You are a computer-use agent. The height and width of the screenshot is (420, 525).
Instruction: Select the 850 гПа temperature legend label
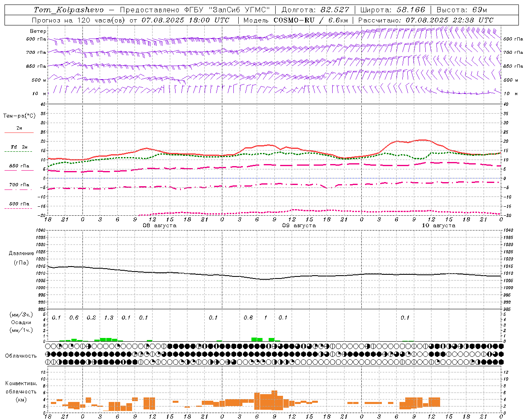click(19, 166)
